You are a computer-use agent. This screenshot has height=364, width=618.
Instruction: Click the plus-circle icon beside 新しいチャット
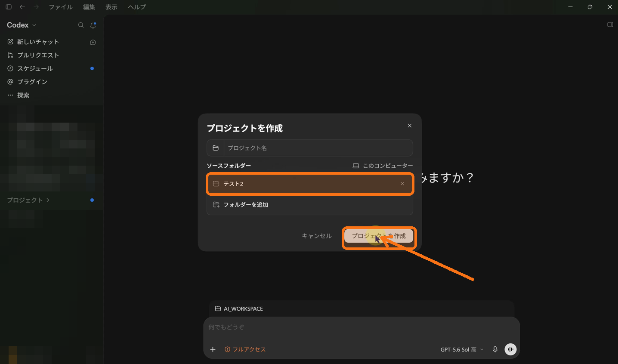point(93,42)
